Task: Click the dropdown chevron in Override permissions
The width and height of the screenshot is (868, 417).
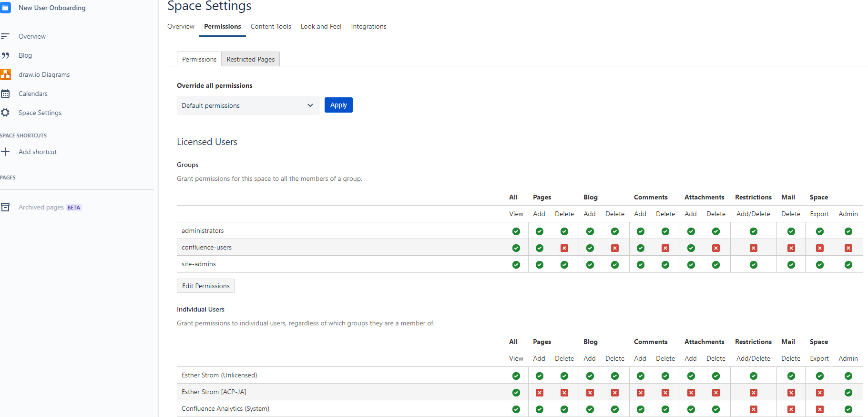Action: (x=310, y=105)
